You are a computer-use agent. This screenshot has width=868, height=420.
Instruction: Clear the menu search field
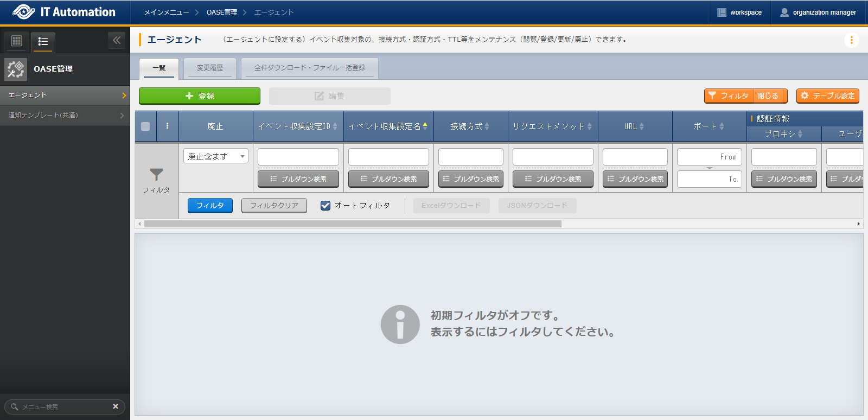(116, 406)
